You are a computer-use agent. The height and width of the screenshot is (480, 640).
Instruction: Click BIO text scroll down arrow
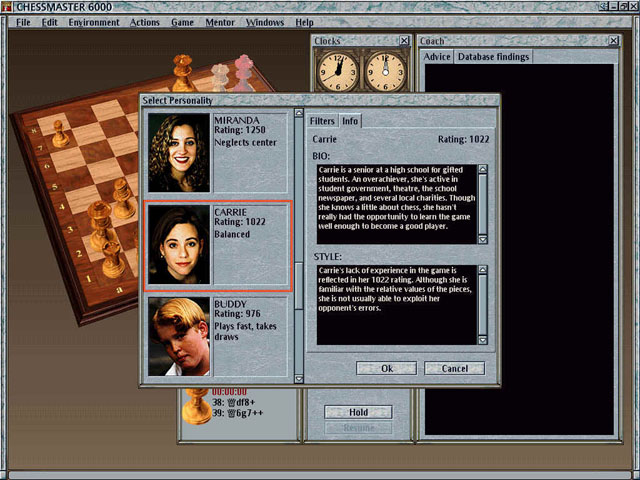[x=482, y=240]
